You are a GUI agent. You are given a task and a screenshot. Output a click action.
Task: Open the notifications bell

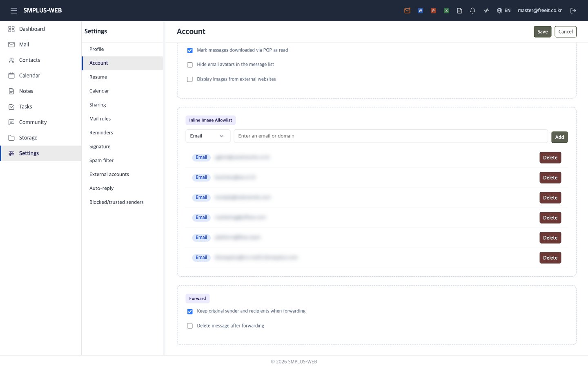click(x=472, y=11)
